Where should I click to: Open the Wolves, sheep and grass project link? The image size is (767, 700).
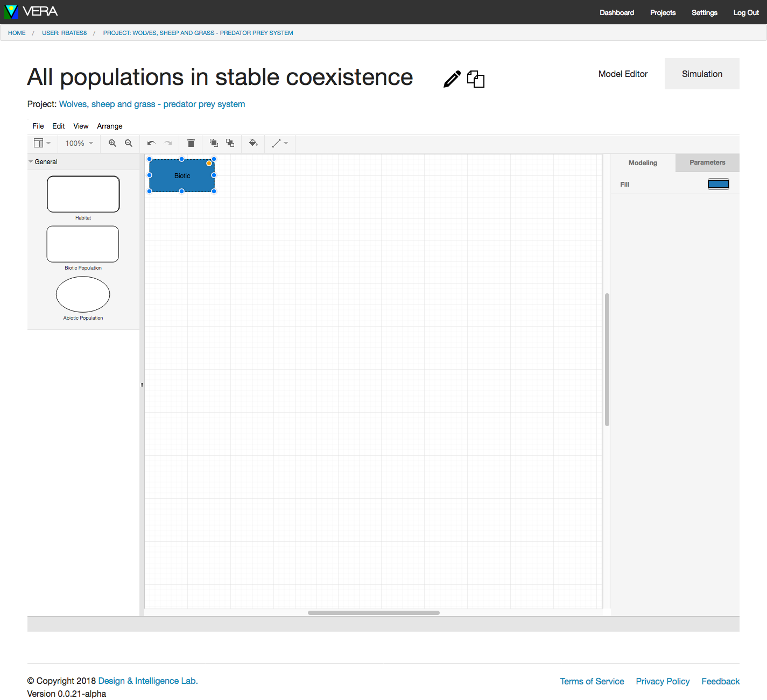pos(152,104)
